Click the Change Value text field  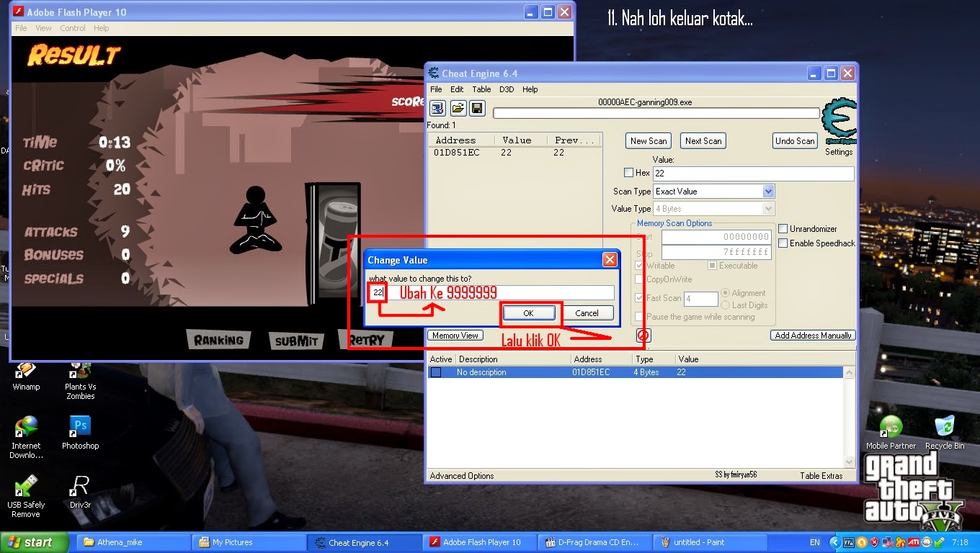(491, 292)
